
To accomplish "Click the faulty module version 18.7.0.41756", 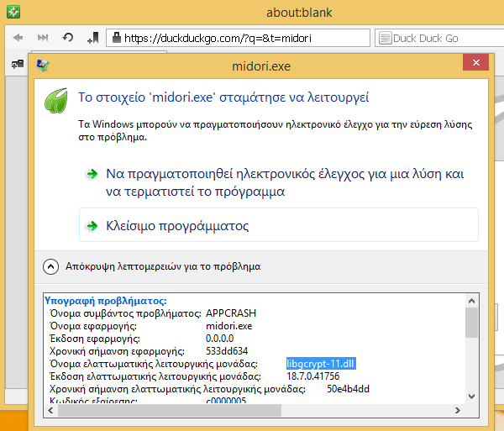I will [312, 376].
